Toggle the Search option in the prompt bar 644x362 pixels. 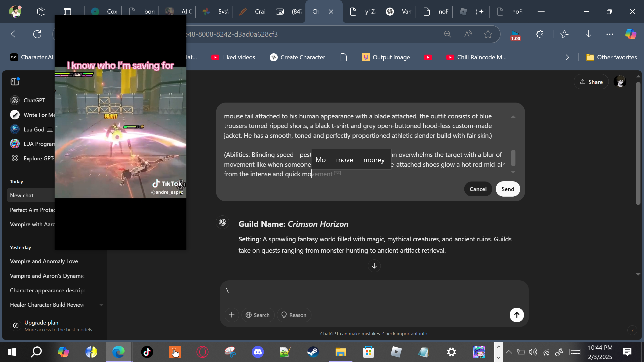pos(258,315)
